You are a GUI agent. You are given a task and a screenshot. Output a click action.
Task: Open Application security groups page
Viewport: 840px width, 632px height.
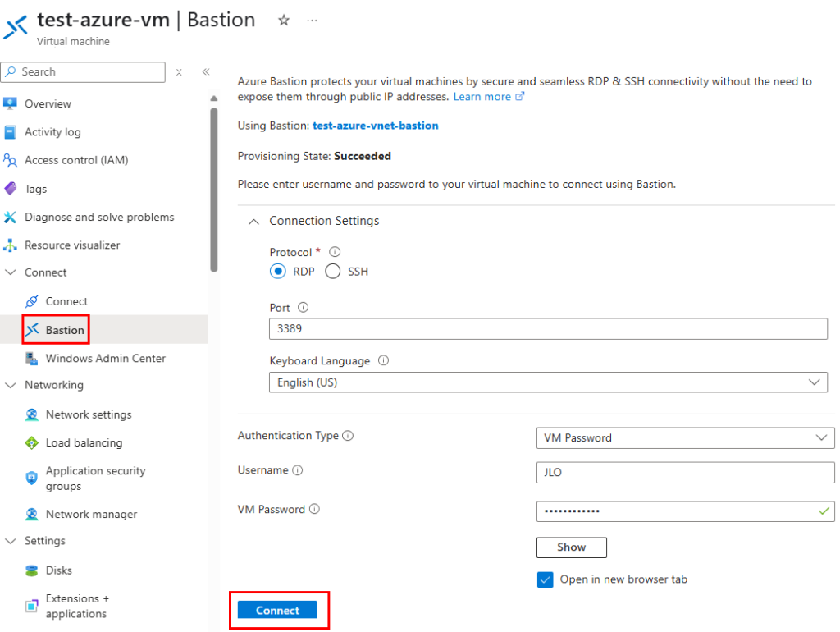point(95,479)
